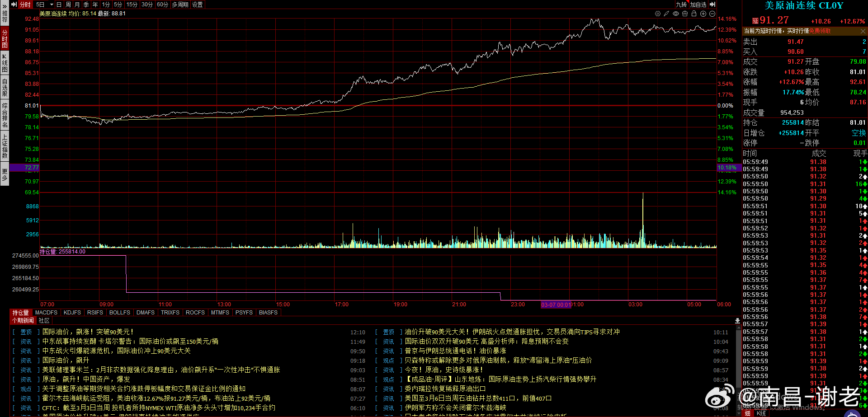868x417 pixels.
Task: Open 自选股 in left sidebar
Action: point(5,88)
